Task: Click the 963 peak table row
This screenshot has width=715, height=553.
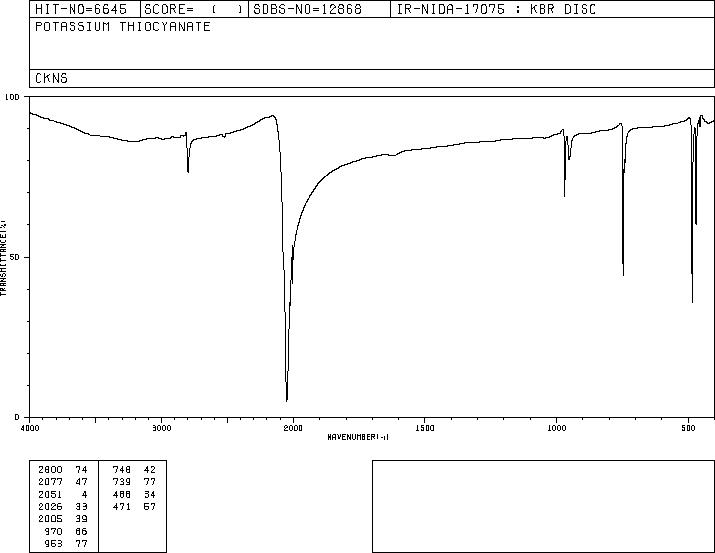Action: [x=66, y=544]
